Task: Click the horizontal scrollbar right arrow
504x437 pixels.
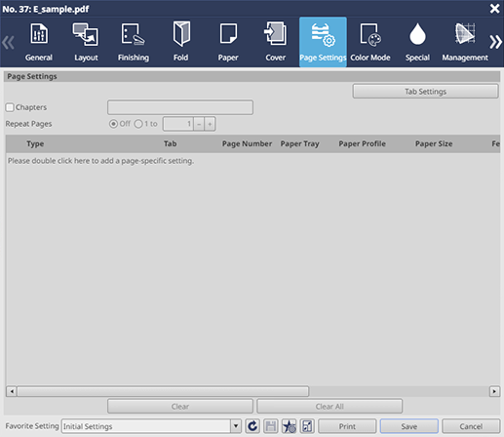Action: (x=494, y=391)
